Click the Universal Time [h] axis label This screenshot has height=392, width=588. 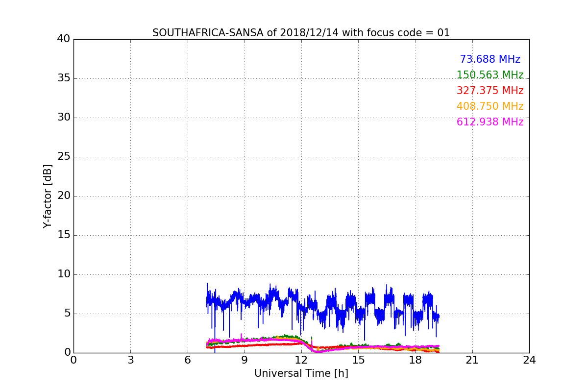click(x=301, y=373)
